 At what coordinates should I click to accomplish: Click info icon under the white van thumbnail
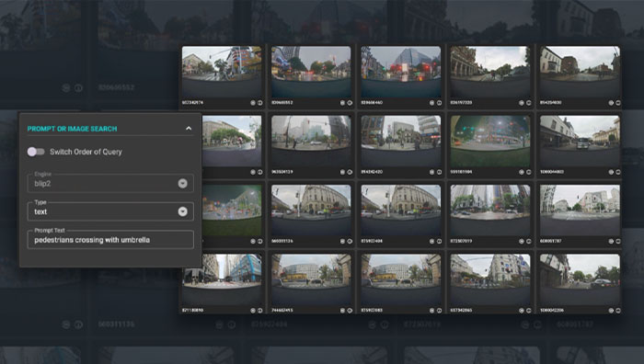click(618, 172)
